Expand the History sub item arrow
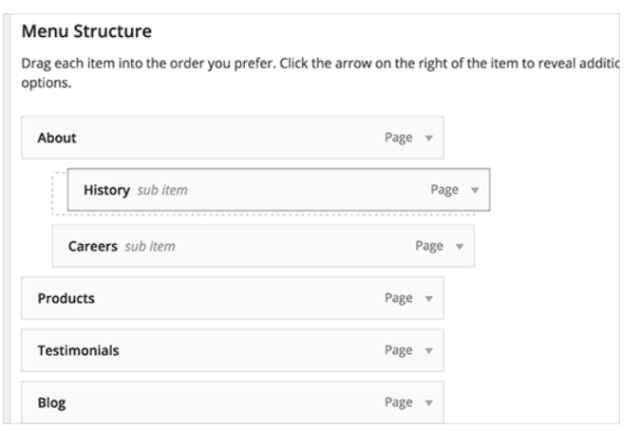Screen dimensions: 640x431 pos(475,190)
